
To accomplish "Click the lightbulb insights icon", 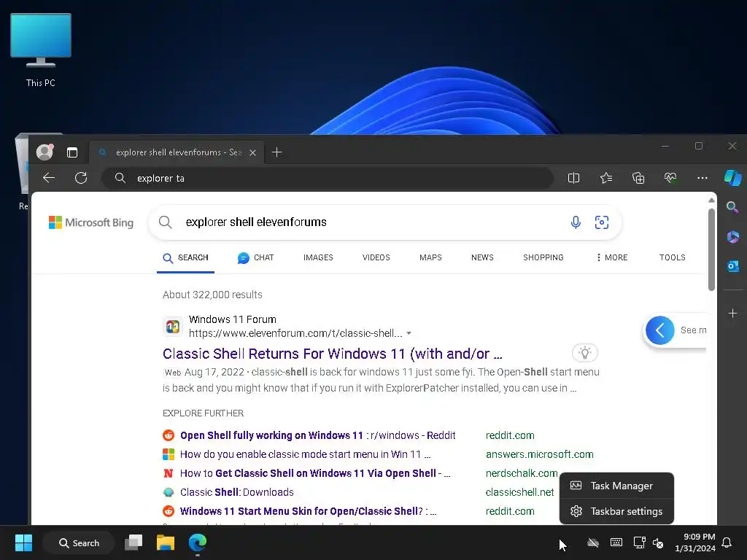I will coord(584,353).
